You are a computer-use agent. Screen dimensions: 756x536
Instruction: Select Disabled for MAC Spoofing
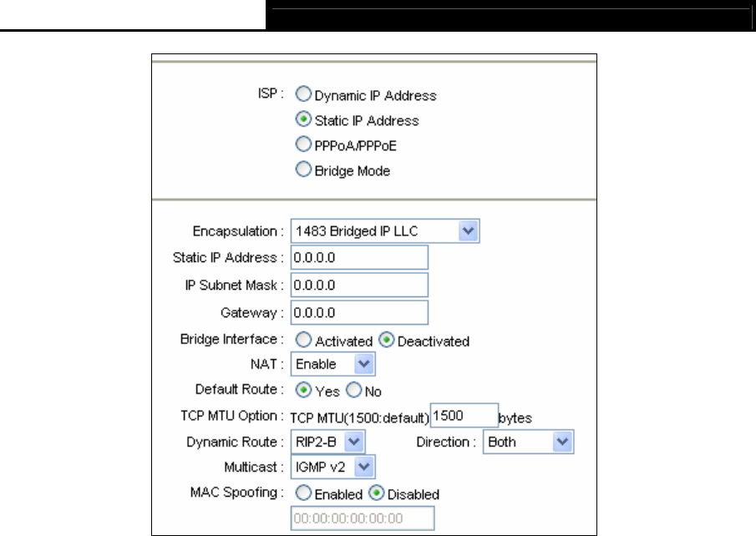[376, 493]
